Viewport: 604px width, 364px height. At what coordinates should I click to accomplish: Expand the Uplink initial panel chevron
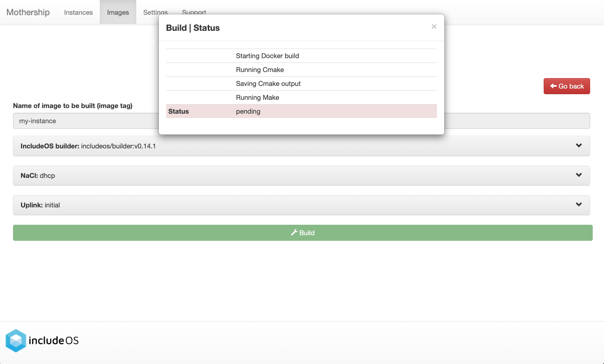[x=579, y=205]
